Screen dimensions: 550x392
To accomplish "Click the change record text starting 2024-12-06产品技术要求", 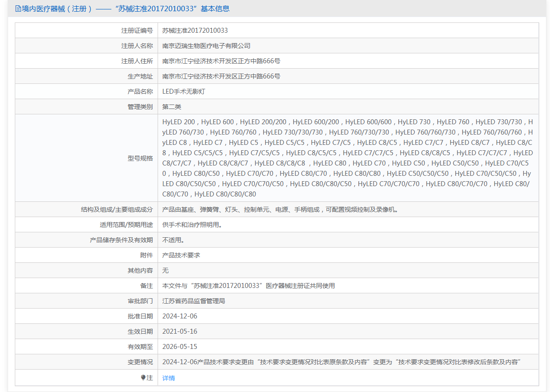I will pos(341,362).
